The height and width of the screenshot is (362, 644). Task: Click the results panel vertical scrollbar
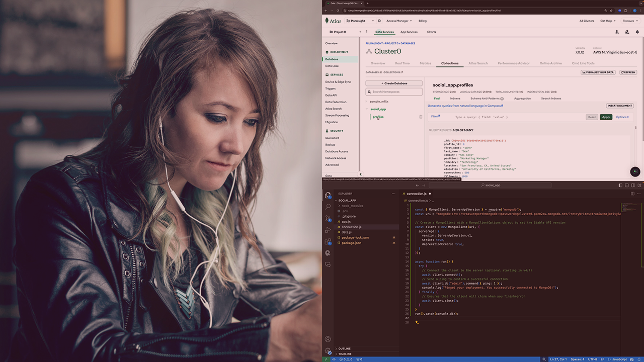click(635, 128)
